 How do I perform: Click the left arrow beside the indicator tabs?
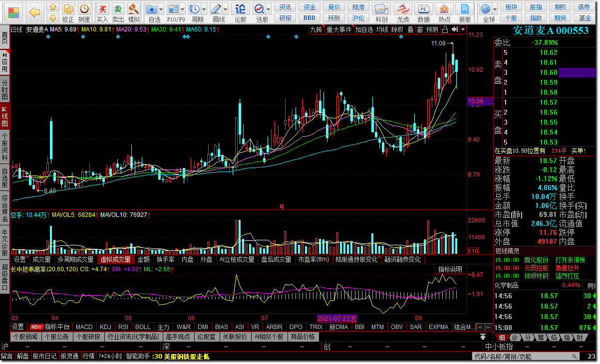(480, 327)
